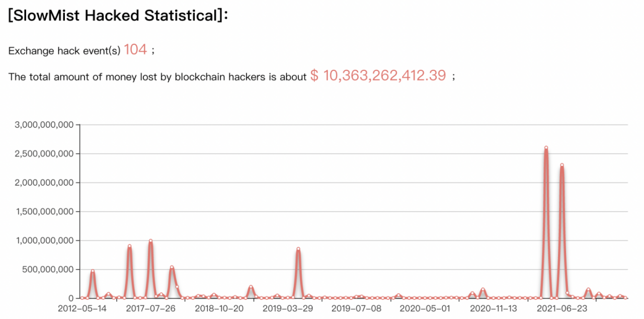This screenshot has height=319, width=644.
Task: Click the 2018-10-20 x-axis label
Action: pos(219,308)
